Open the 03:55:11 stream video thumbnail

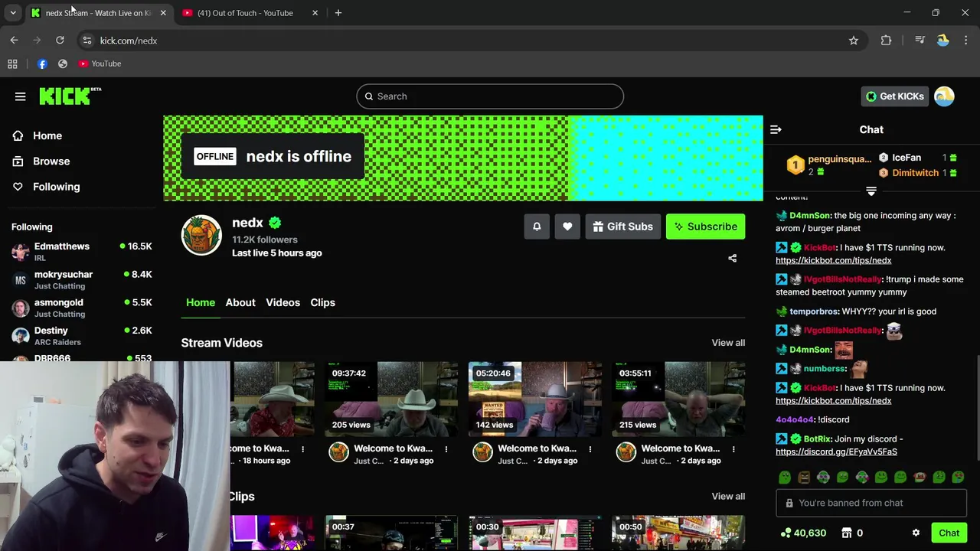tap(678, 399)
